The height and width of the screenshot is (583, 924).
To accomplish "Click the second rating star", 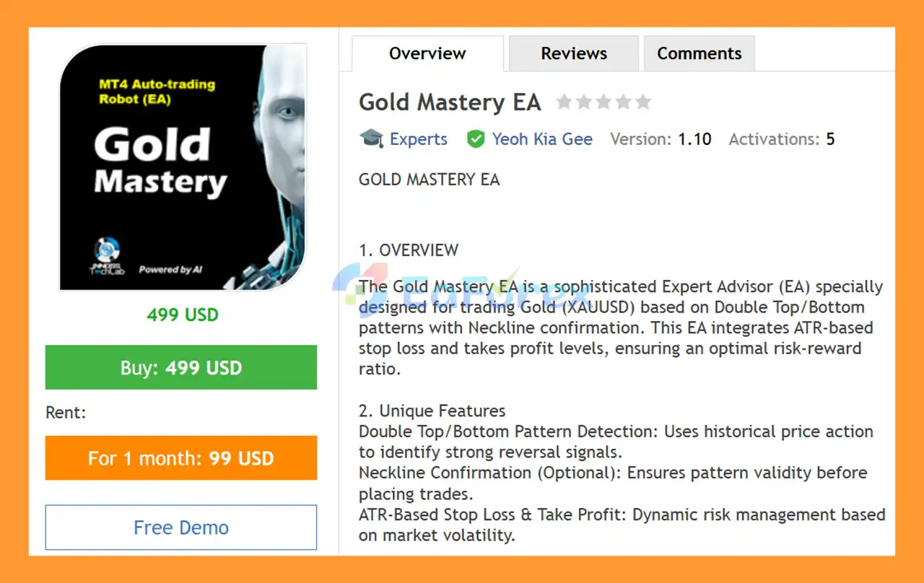I will coord(585,102).
